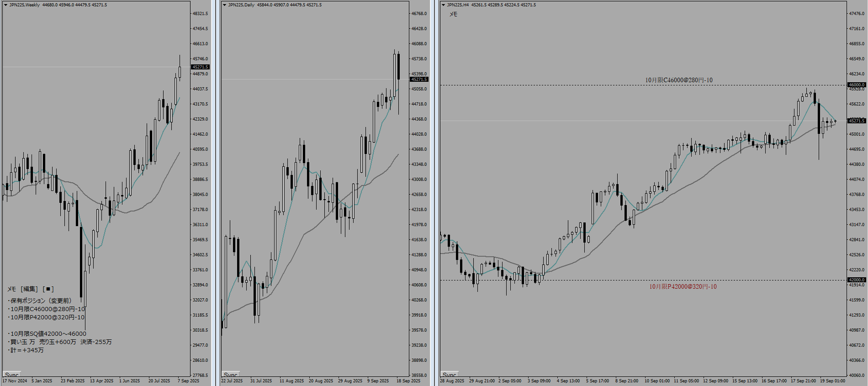Image resolution: width=868 pixels, height=386 pixels.
Task: Select the red 10月限P42000@320円-10 line label
Action: pyautogui.click(x=683, y=286)
